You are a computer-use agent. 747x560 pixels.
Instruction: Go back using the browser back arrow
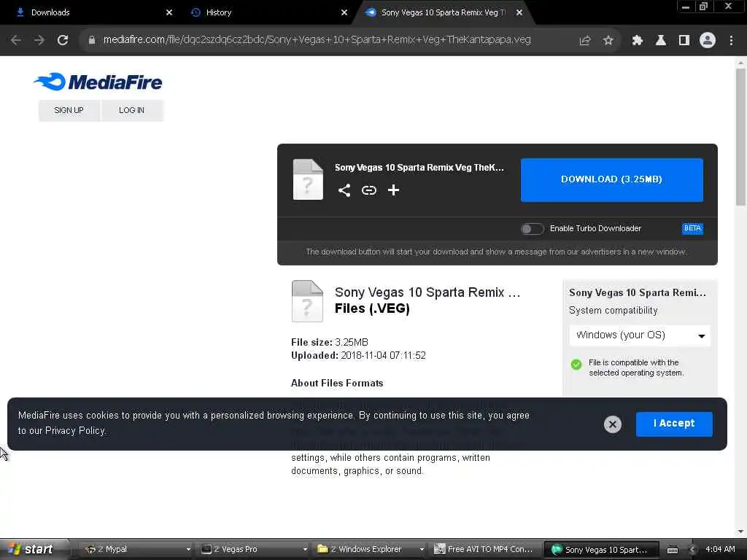coord(16,40)
